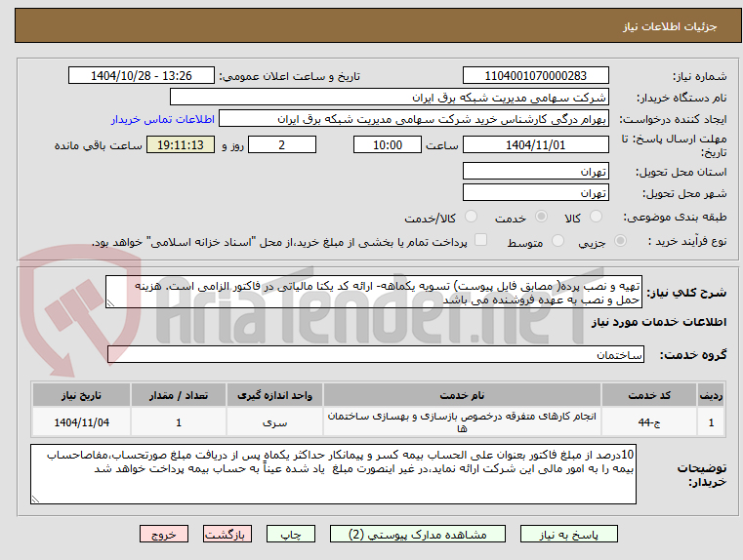Click the 'اطلاعات خدمات مورد نیاز' section heading

[x=659, y=322]
